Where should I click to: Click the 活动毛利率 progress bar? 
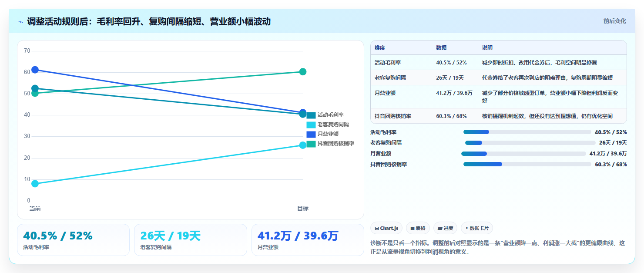[x=527, y=132]
